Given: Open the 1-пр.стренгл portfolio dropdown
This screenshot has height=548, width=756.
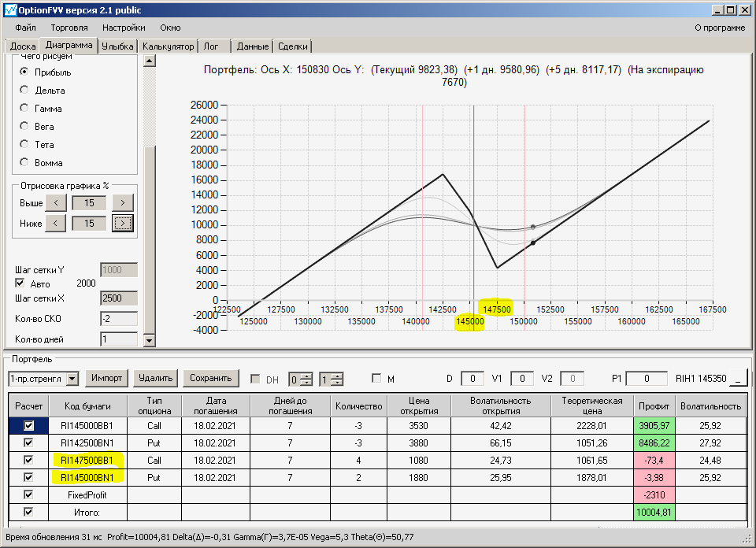Looking at the screenshot, I should (x=72, y=379).
